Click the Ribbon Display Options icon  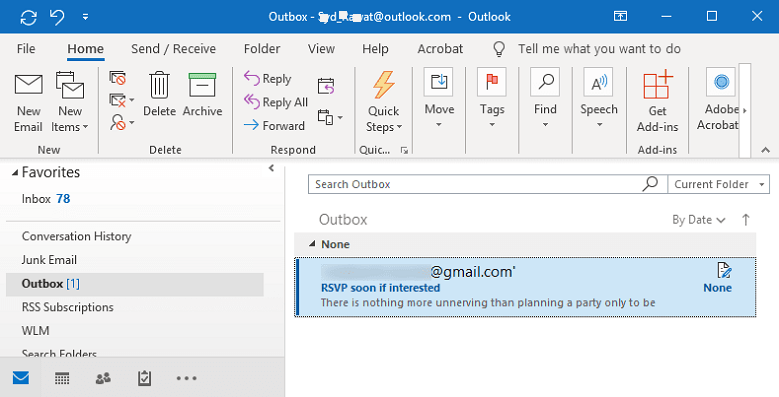click(621, 16)
